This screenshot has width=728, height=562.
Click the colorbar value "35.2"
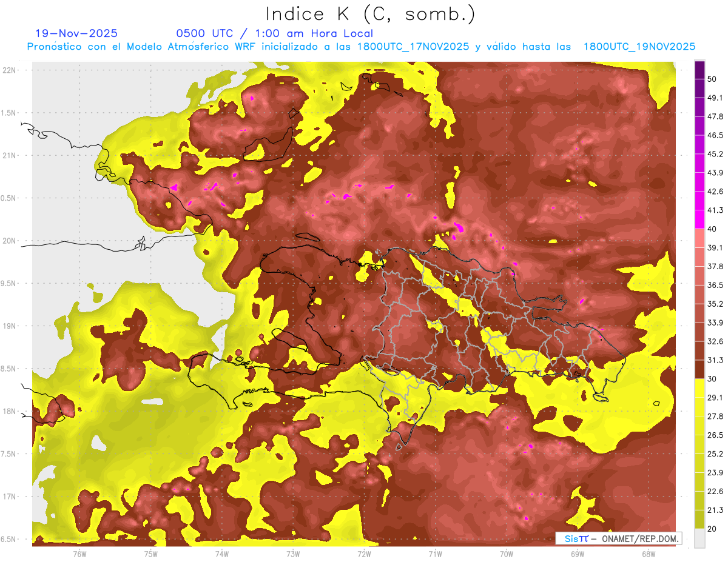(715, 304)
